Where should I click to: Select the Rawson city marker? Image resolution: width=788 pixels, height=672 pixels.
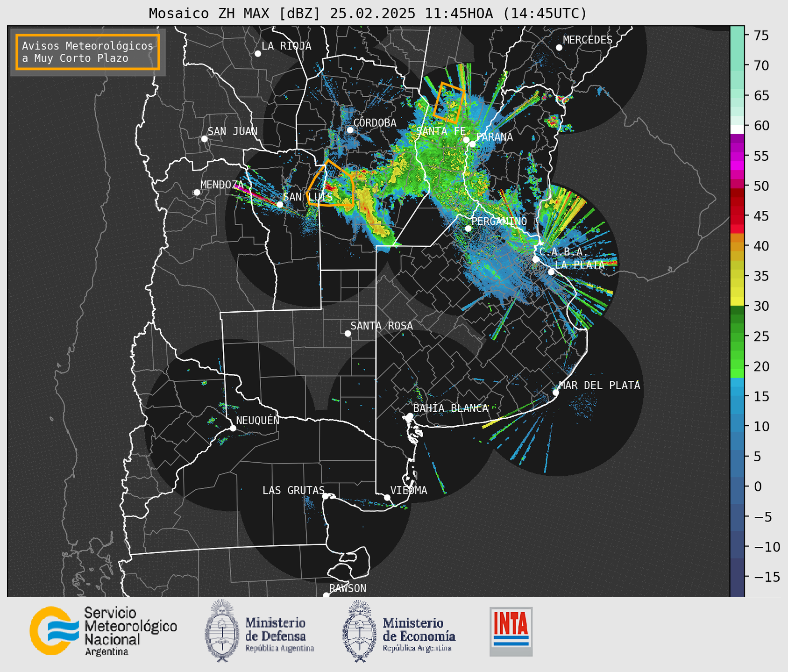point(326,595)
